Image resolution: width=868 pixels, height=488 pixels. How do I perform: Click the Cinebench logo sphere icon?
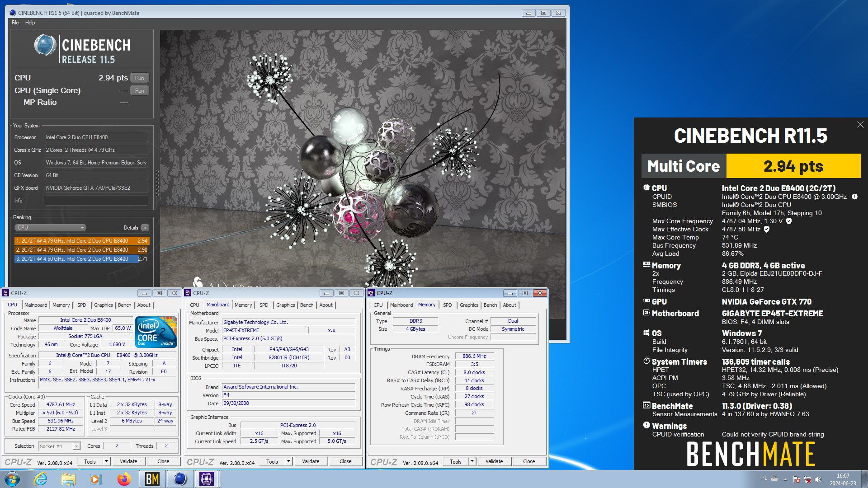[45, 45]
